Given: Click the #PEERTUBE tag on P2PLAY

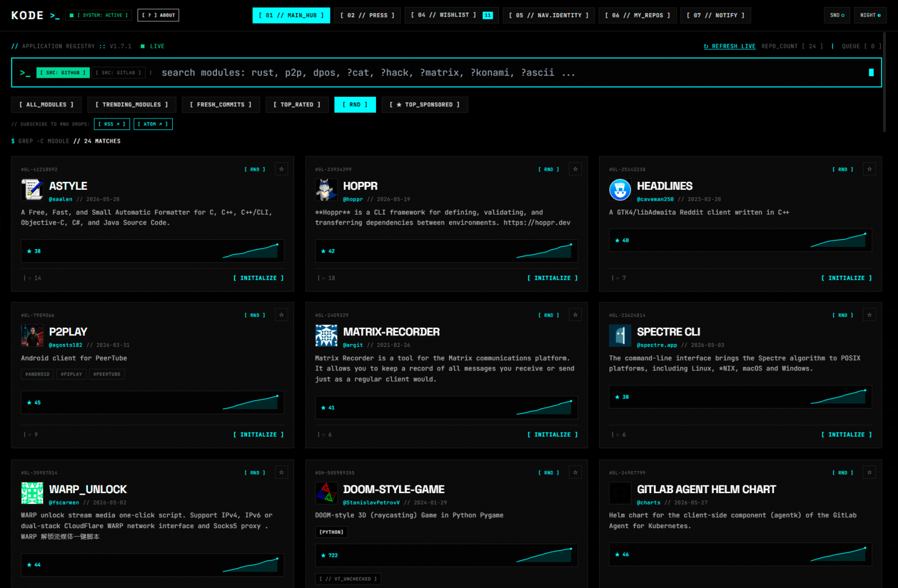Looking at the screenshot, I should (107, 375).
